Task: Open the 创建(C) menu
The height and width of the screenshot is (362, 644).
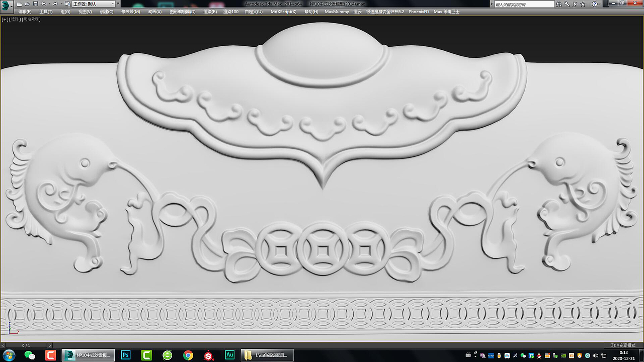Action: pos(107,12)
